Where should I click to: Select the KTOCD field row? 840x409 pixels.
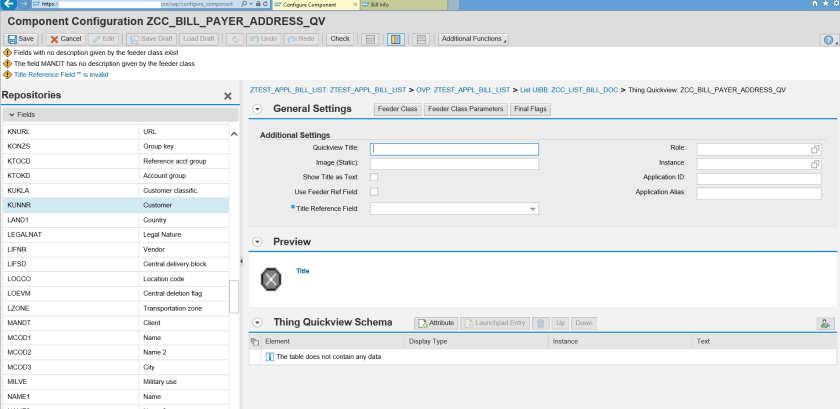click(116, 161)
